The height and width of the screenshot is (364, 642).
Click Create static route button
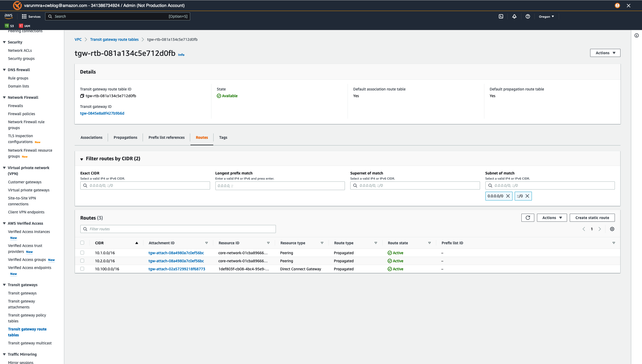tap(592, 218)
